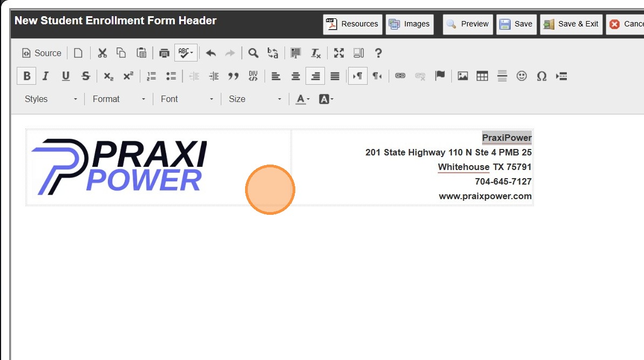This screenshot has height=360, width=644.
Task: Center align the text
Action: tap(296, 76)
